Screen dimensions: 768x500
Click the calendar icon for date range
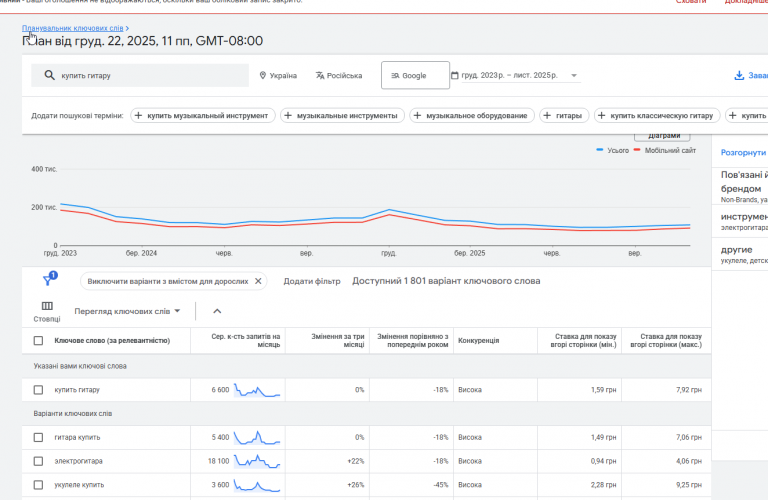pos(455,75)
